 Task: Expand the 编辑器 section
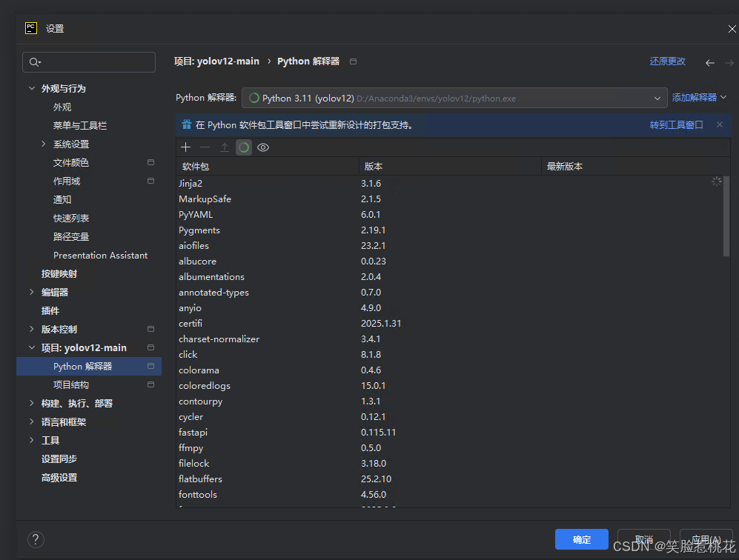click(32, 292)
